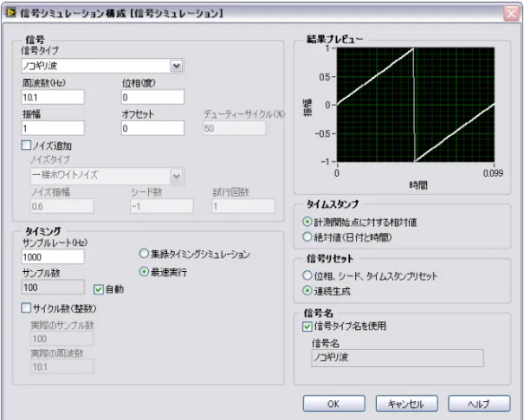
Task: Open the 信号タイプ dropdown showing ノコギリ波
Action: pos(102,66)
